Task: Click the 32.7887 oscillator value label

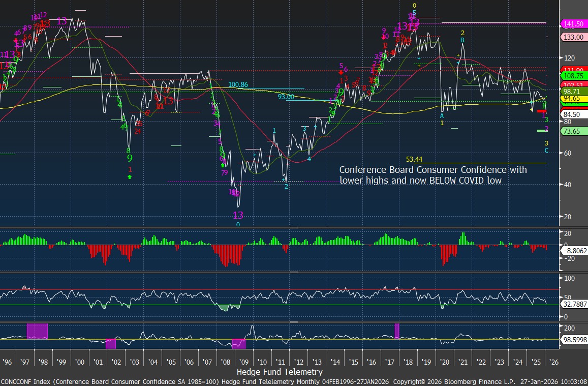Action: pyautogui.click(x=574, y=304)
